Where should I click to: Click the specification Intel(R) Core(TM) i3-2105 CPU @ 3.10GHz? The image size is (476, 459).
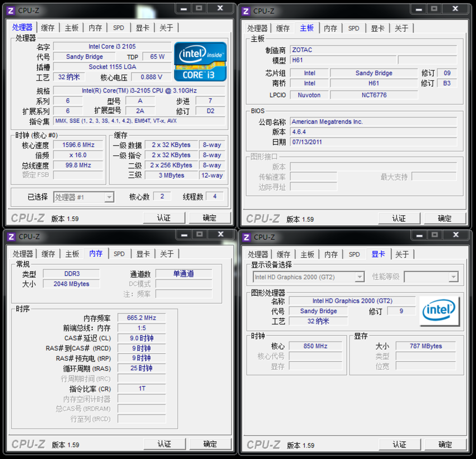tap(139, 90)
